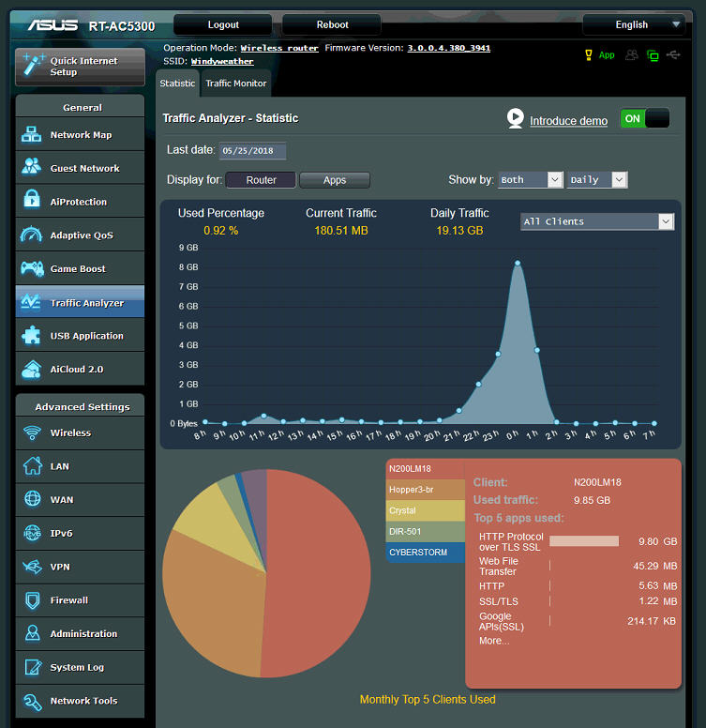Viewport: 706px width, 728px height.
Task: Play the Introduce demo video icon
Action: tap(515, 119)
